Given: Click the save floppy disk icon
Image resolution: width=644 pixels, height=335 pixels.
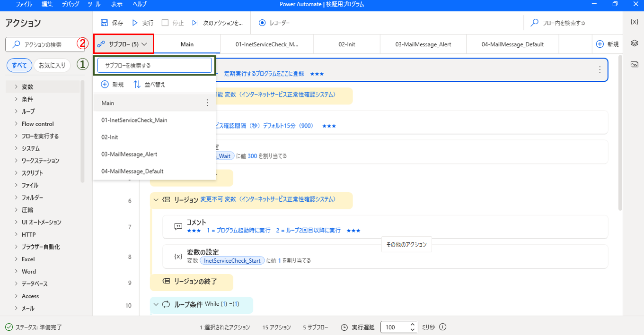Looking at the screenshot, I should pos(104,23).
